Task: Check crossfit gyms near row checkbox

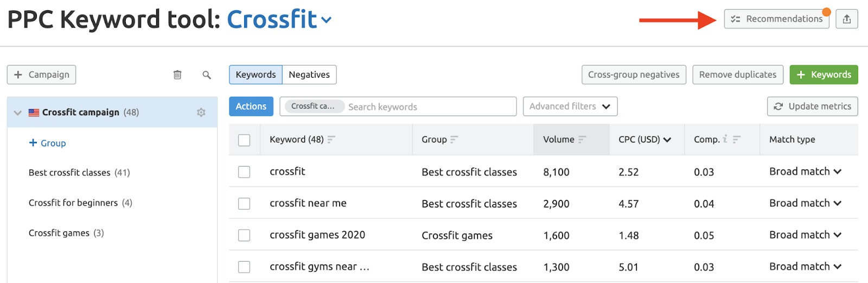Action: tap(244, 267)
